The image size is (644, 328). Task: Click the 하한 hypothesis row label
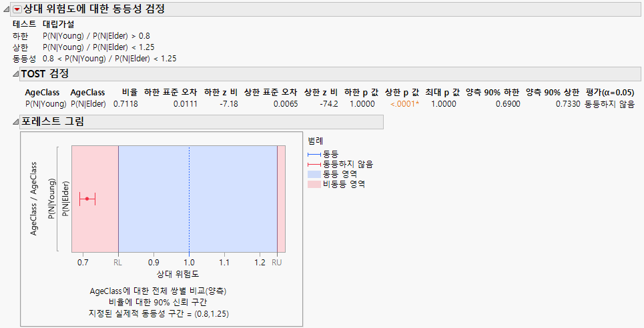20,36
